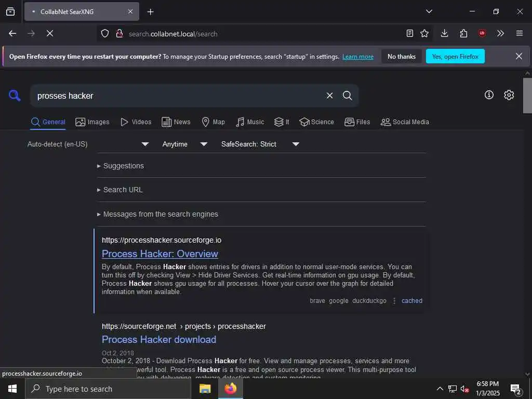Click the processhacker.sourceforge.io URL text
532x399 pixels.
point(162,240)
